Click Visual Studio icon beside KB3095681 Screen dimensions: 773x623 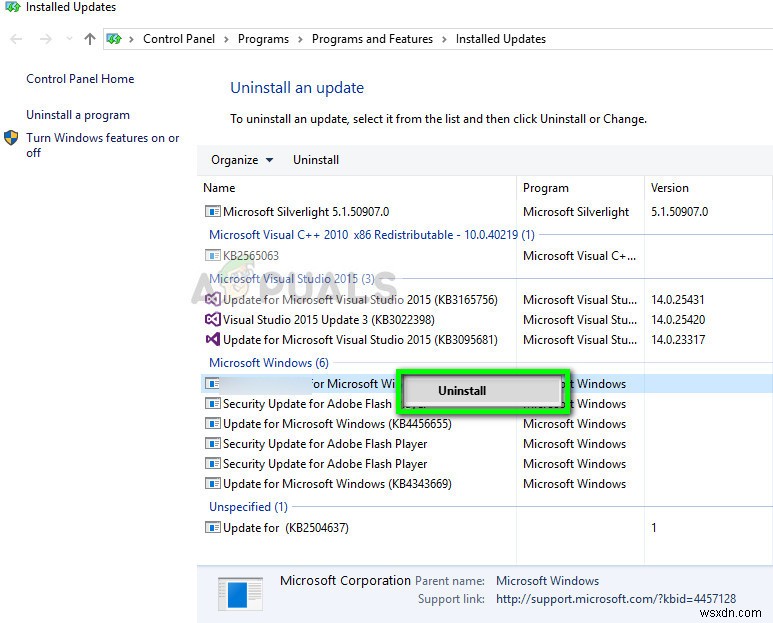(x=212, y=340)
